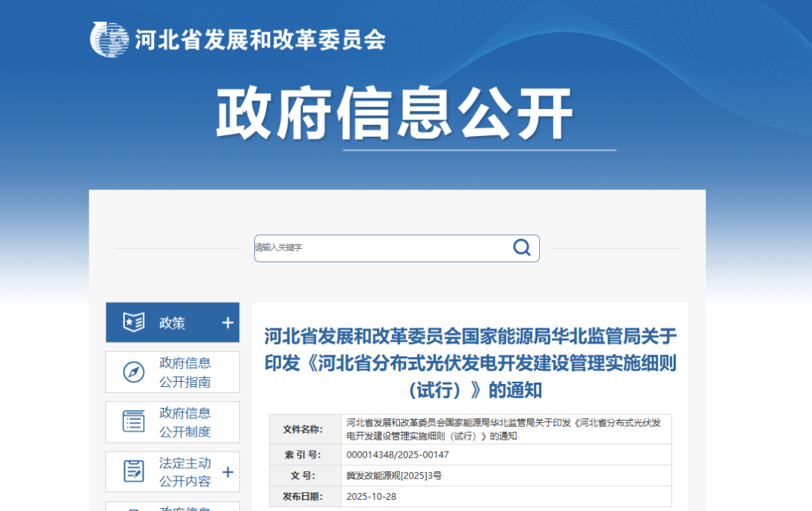The width and height of the screenshot is (812, 511).
Task: Expand 法定主动公开内容 using the plus sign
Action: [227, 471]
